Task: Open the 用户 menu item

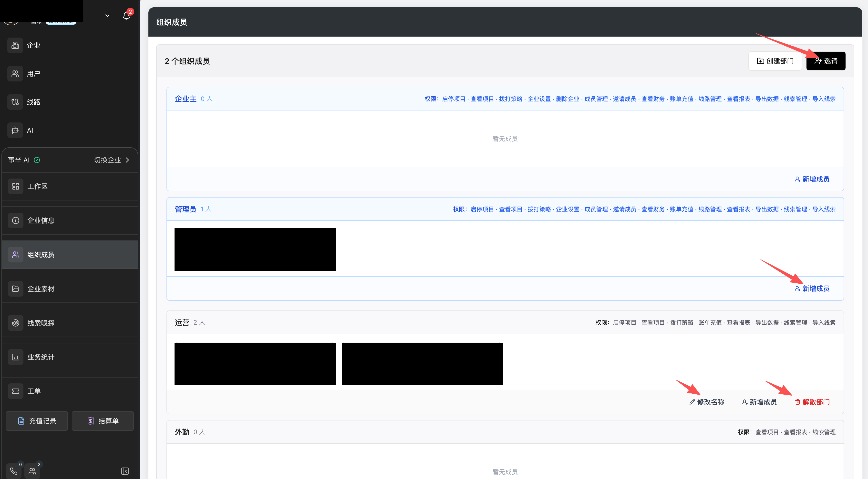Action: (x=70, y=74)
